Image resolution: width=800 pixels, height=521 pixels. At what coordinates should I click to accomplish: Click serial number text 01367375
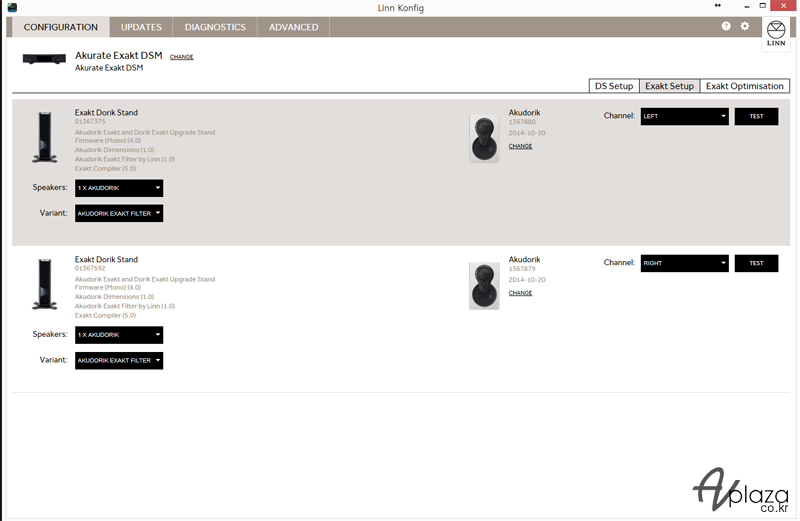pos(90,121)
